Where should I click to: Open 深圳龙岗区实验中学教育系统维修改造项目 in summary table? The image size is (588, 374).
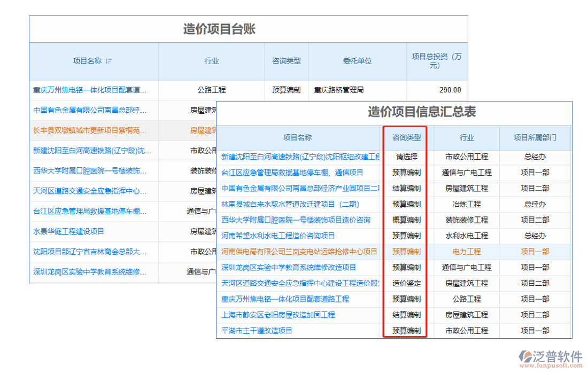(x=289, y=267)
